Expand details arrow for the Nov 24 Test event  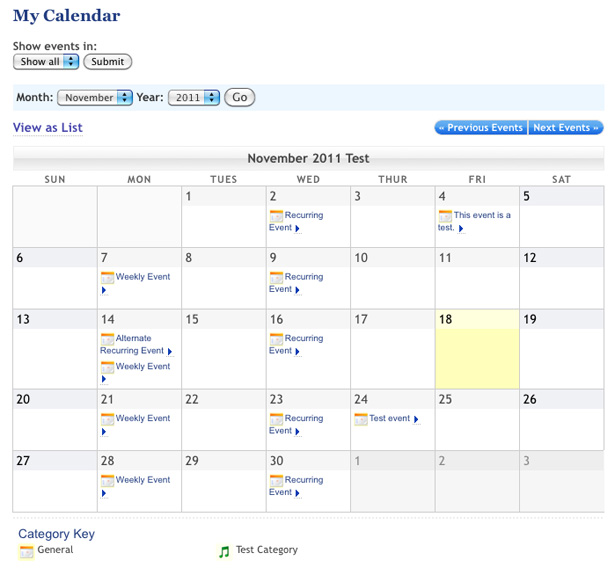point(416,419)
